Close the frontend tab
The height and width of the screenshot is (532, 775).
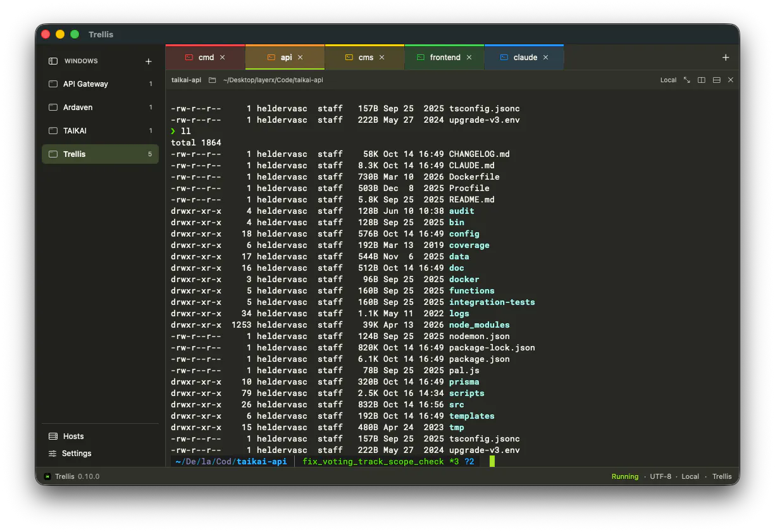(469, 58)
